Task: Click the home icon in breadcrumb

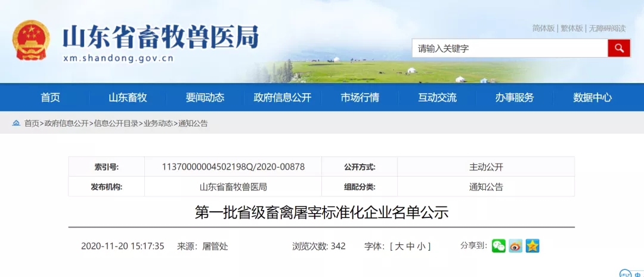Action: [x=16, y=123]
